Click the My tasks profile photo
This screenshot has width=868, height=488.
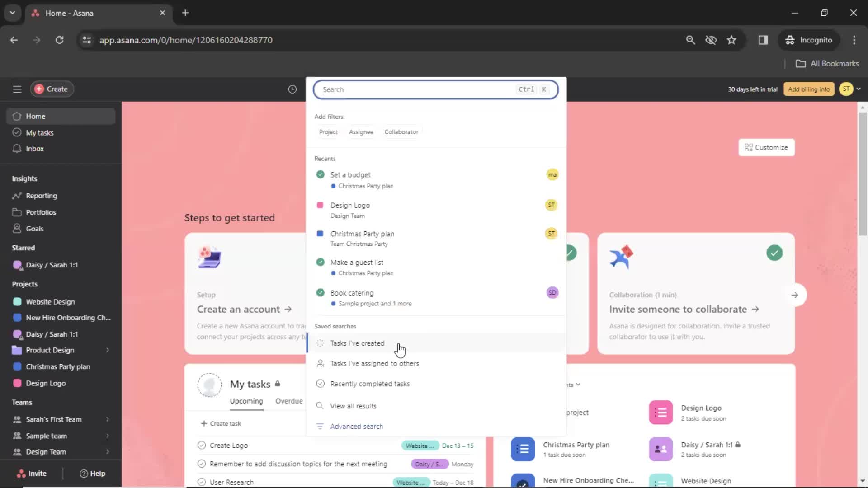tap(209, 385)
